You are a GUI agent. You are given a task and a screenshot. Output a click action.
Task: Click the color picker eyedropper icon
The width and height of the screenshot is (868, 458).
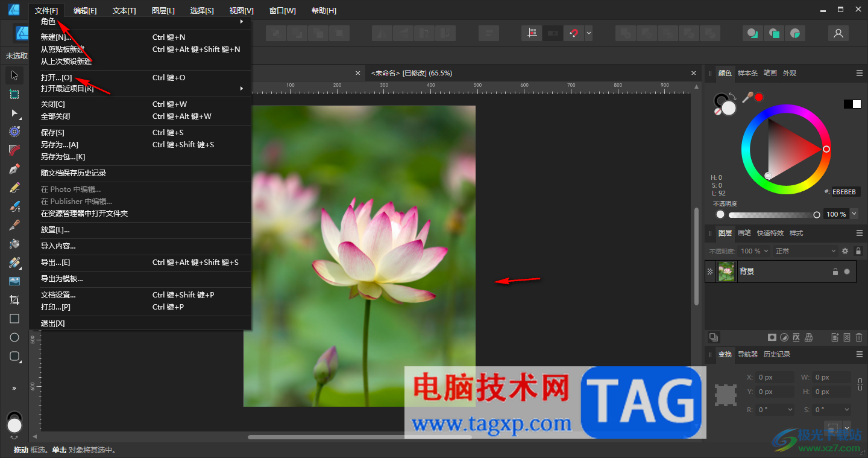pos(747,97)
